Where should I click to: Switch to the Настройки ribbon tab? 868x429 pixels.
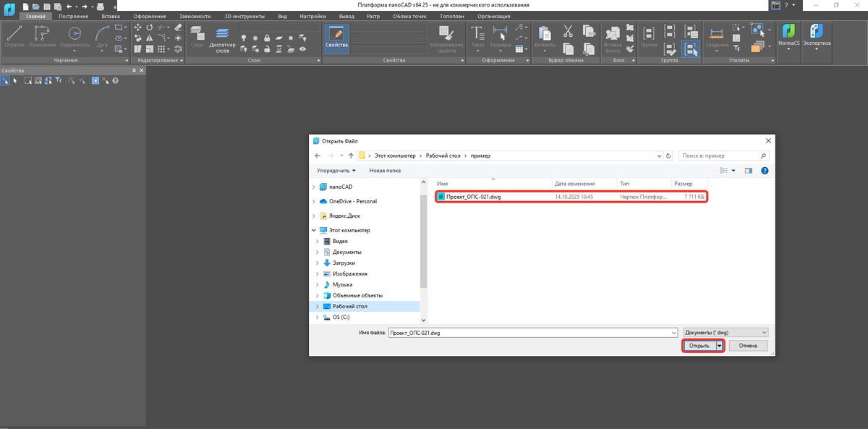312,16
